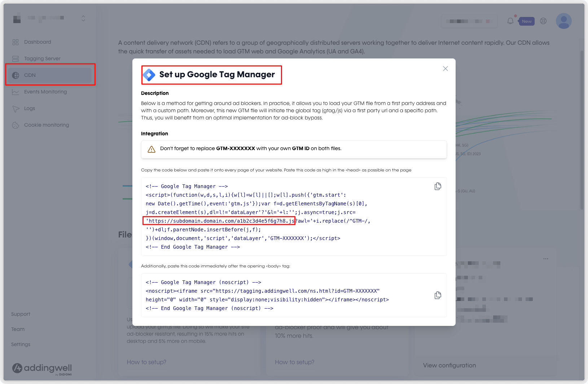Screen dimensions: 588x384
Task: Open the Dashboard page
Action: pyautogui.click(x=38, y=42)
